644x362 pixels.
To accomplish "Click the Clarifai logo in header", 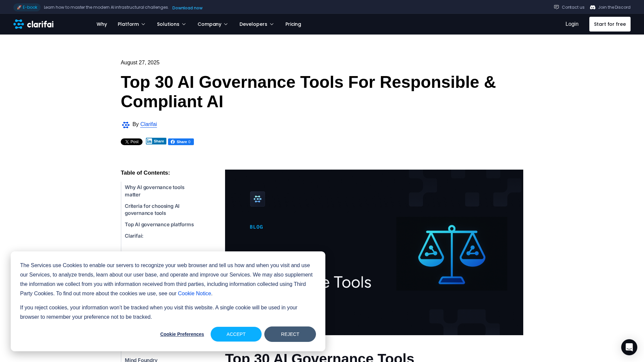I will point(34,24).
